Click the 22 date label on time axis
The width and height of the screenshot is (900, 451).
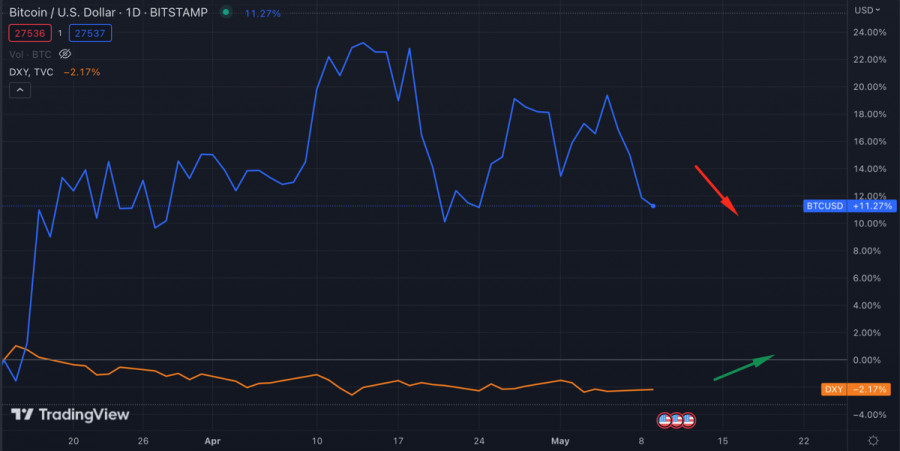click(x=804, y=441)
